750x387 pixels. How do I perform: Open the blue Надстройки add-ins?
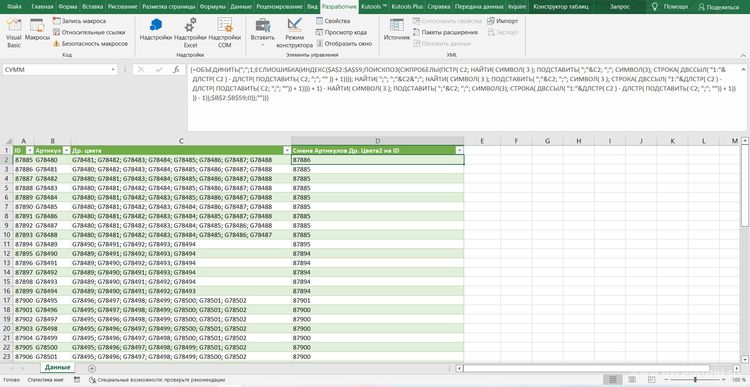155,30
